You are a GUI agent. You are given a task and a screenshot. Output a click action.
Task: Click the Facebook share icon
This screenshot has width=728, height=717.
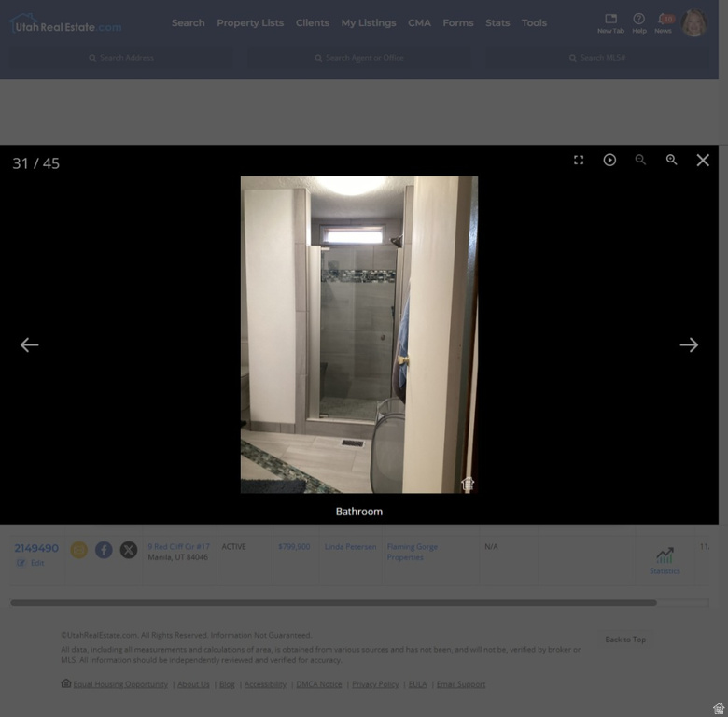104,550
